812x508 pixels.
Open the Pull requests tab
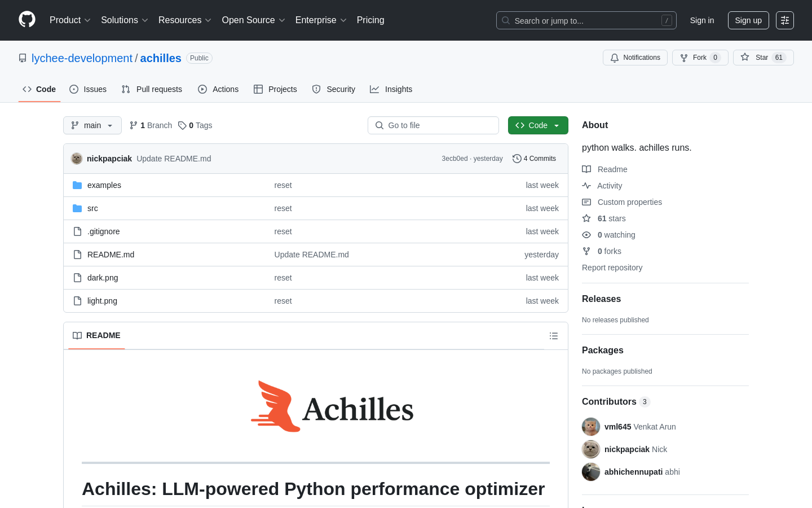pyautogui.click(x=152, y=89)
